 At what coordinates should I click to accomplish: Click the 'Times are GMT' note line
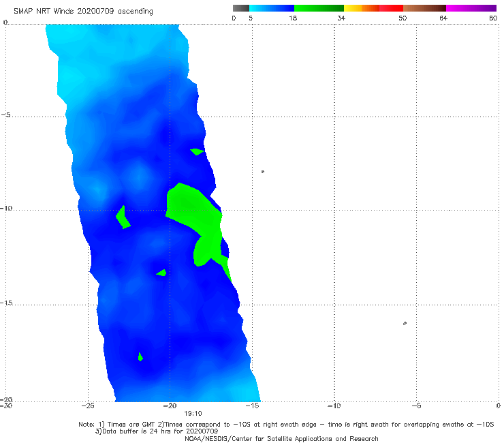[x=286, y=425]
